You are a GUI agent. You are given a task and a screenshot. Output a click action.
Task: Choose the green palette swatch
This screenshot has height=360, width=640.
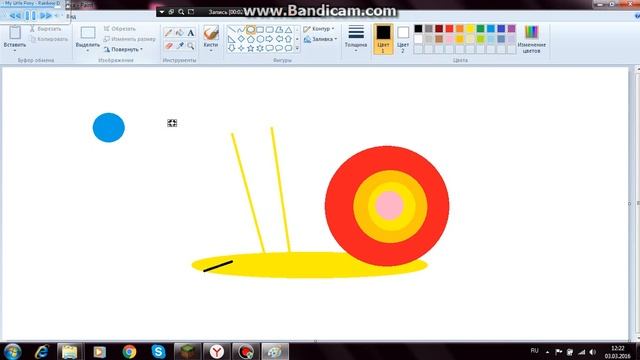(480, 29)
